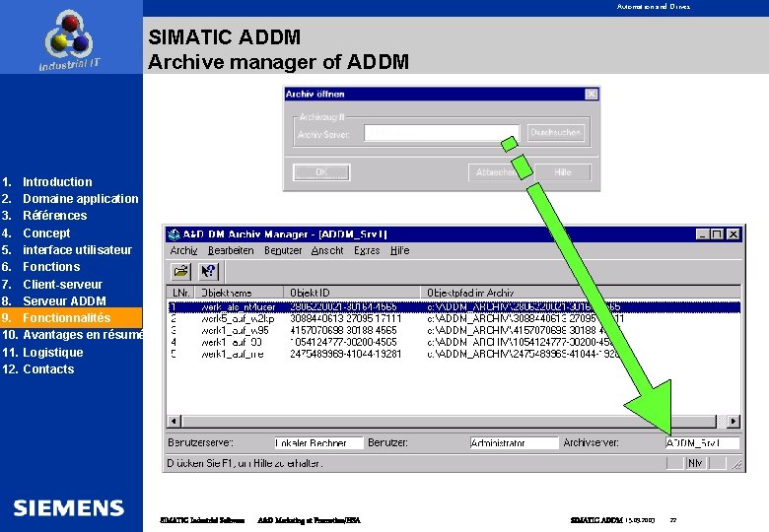Click the Archiv Manager title bar app icon
Viewport: 769px width, 532px height.
pyautogui.click(x=174, y=234)
